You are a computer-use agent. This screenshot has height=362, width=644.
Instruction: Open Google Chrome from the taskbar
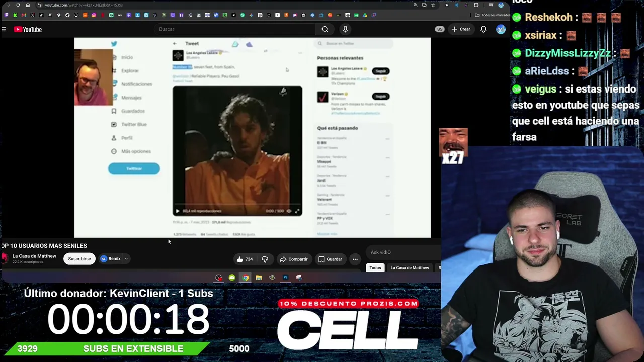(x=245, y=278)
